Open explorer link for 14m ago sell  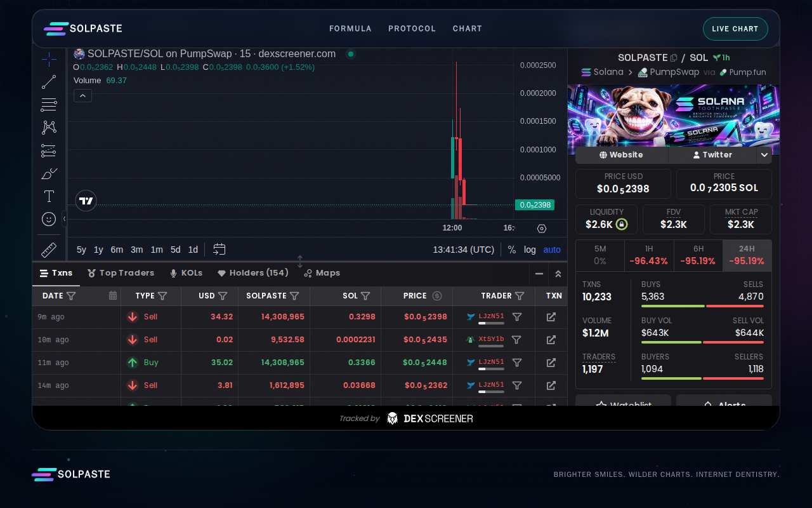[551, 385]
